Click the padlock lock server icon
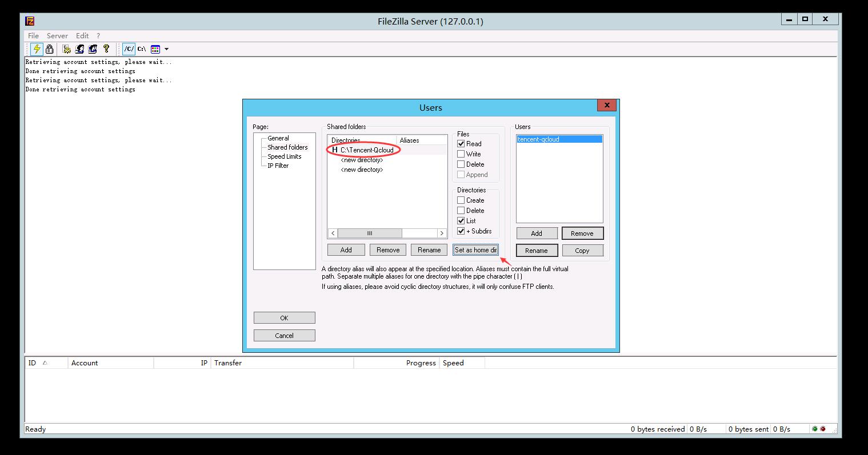The width and height of the screenshot is (868, 455). point(49,49)
